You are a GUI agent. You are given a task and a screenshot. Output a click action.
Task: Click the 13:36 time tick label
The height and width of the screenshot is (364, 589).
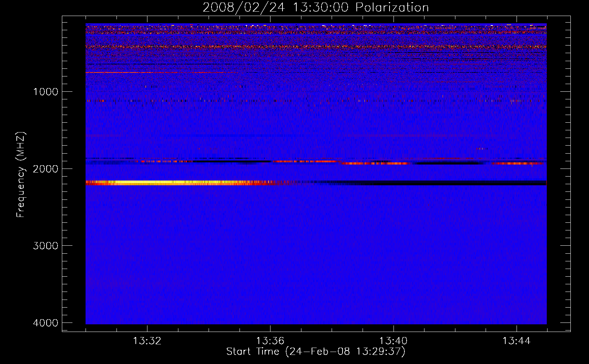pyautogui.click(x=270, y=341)
